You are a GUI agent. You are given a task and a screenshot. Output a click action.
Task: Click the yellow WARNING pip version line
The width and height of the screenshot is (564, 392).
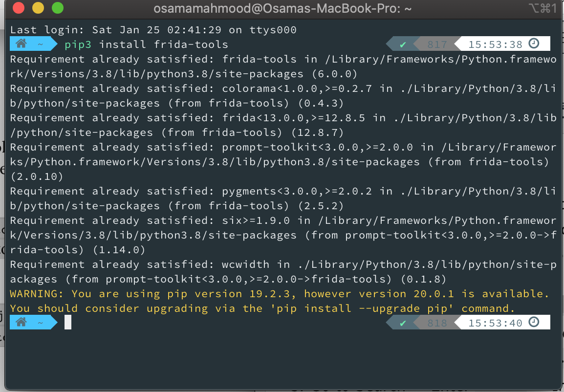(279, 294)
